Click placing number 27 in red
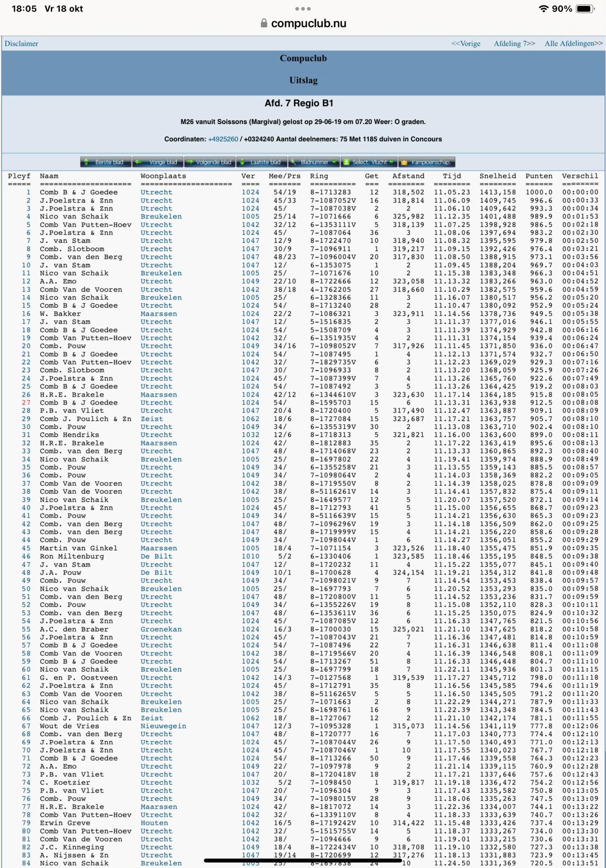Image resolution: width=606 pixels, height=868 pixels. [x=26, y=403]
